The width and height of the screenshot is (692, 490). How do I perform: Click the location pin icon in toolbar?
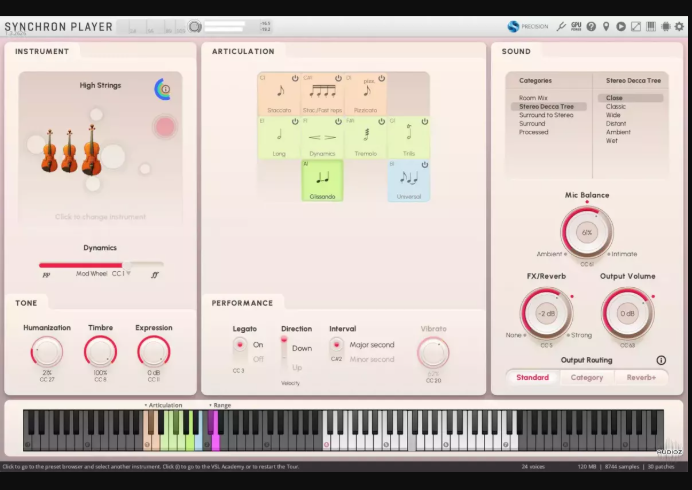click(x=606, y=26)
